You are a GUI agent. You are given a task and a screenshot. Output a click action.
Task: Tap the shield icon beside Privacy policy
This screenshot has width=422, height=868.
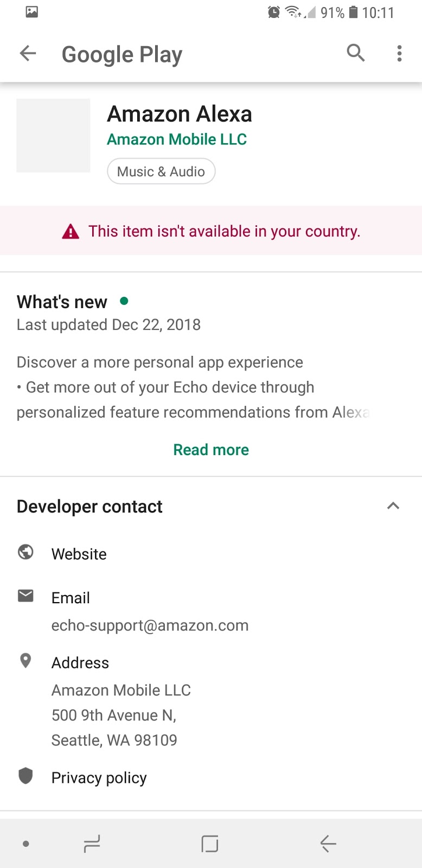point(25,776)
